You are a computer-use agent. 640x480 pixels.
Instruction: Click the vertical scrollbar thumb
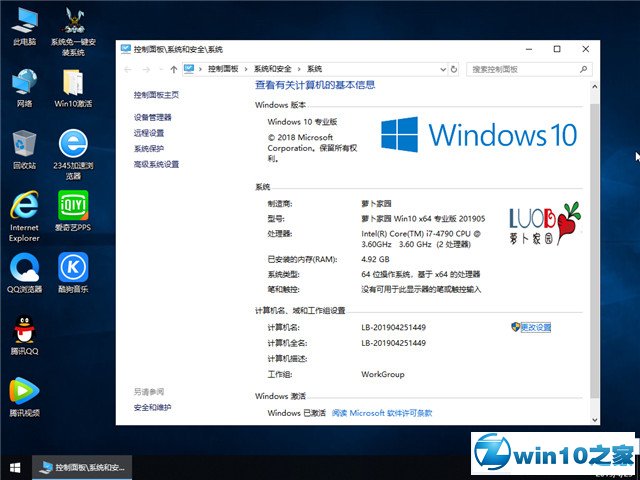point(595,251)
